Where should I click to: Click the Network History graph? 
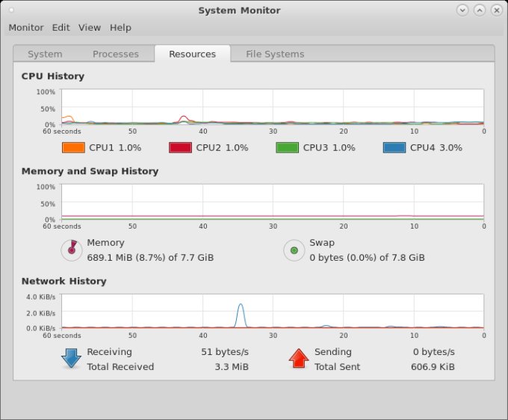[272, 311]
